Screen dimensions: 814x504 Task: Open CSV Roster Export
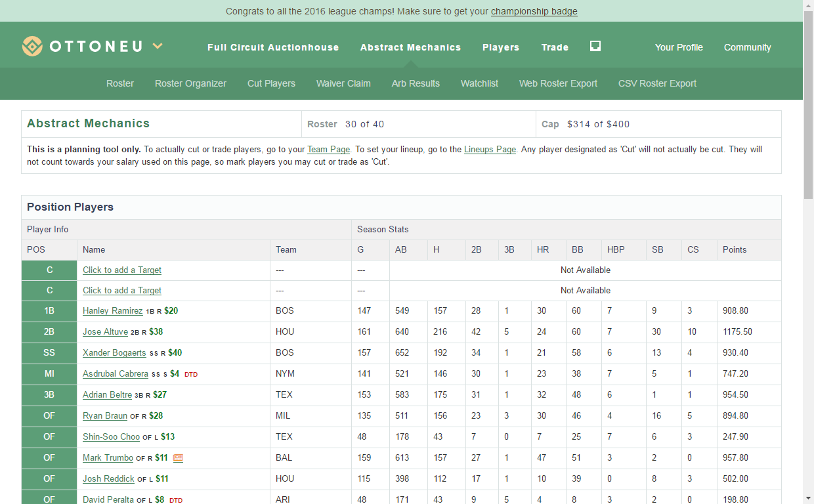[x=657, y=83]
